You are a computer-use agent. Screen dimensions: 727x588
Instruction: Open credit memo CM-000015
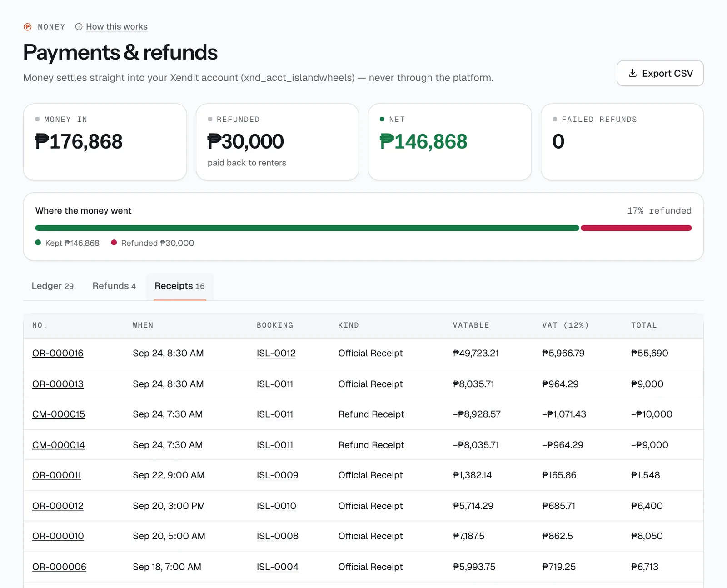point(59,414)
